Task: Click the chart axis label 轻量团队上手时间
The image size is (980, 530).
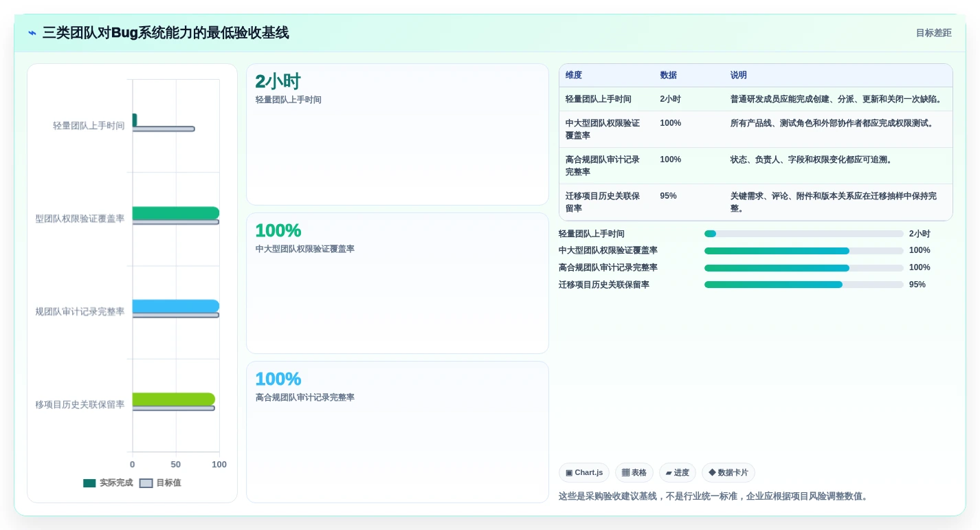Action: pos(89,126)
